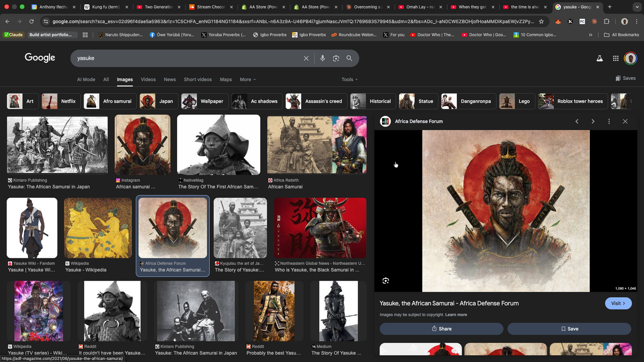Open the Naruto Shippuden bookmark
Image resolution: width=644 pixels, height=362 pixels.
(121, 35)
